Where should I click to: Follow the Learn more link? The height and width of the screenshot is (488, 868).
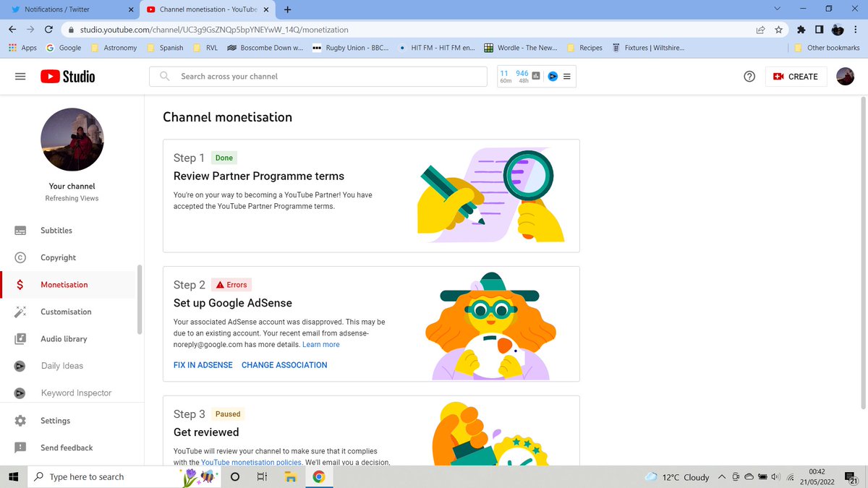(321, 345)
